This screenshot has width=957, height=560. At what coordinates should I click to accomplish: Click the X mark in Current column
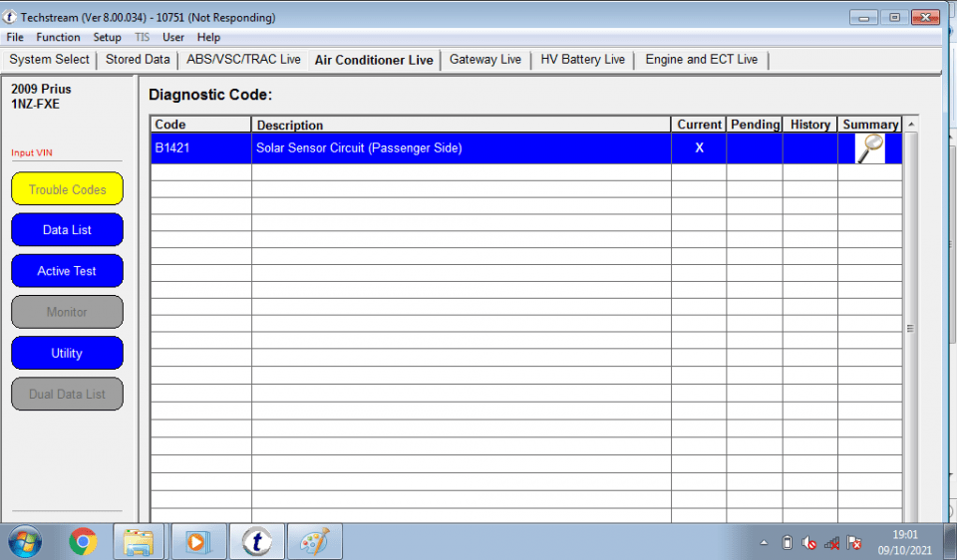(x=700, y=147)
